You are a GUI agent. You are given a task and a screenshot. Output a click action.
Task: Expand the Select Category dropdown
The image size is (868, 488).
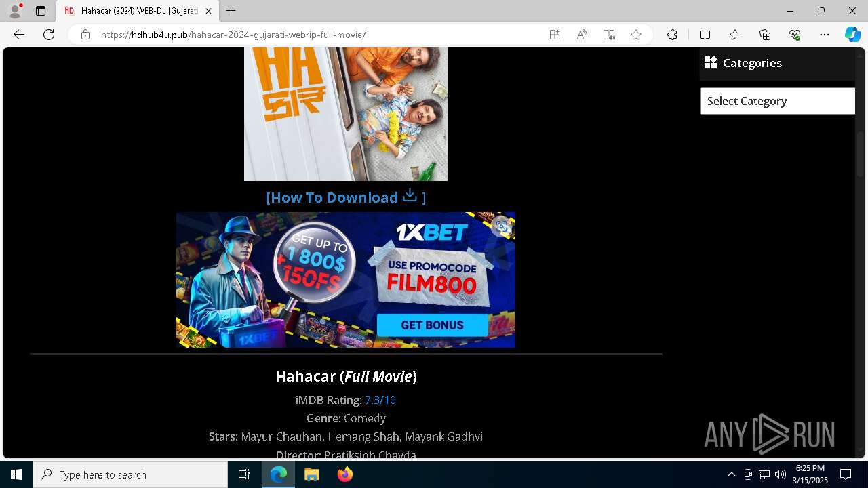pos(777,101)
